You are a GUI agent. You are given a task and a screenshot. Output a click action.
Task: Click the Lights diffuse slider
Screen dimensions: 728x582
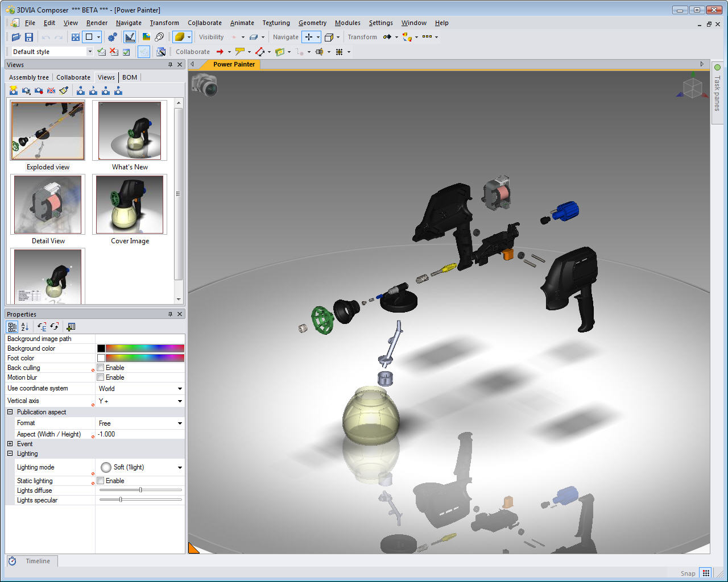(x=140, y=490)
